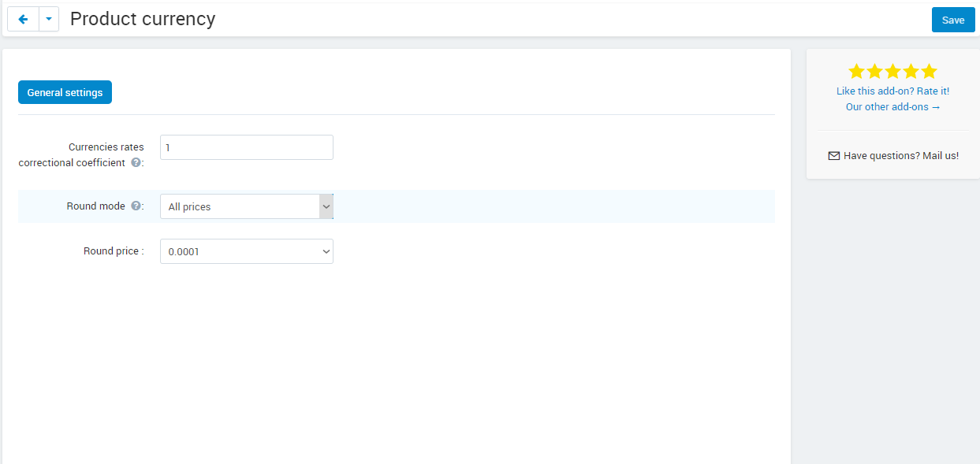
Task: Follow the 'Our other add-ons' link
Action: click(x=892, y=107)
